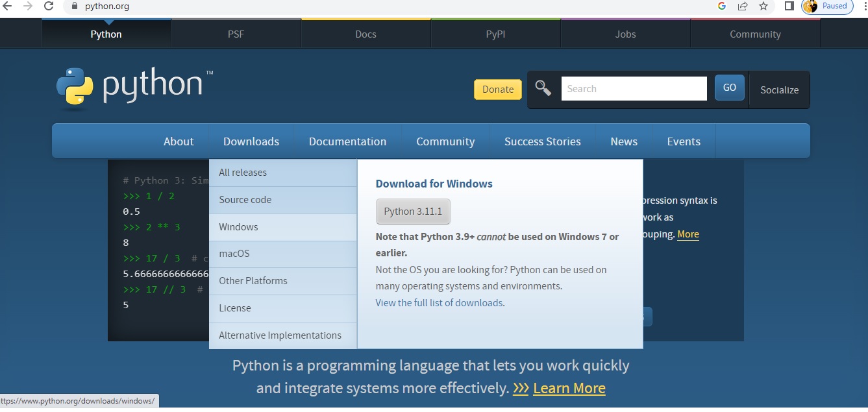This screenshot has height=412, width=868.
Task: Click inside the search input field
Action: pos(633,88)
